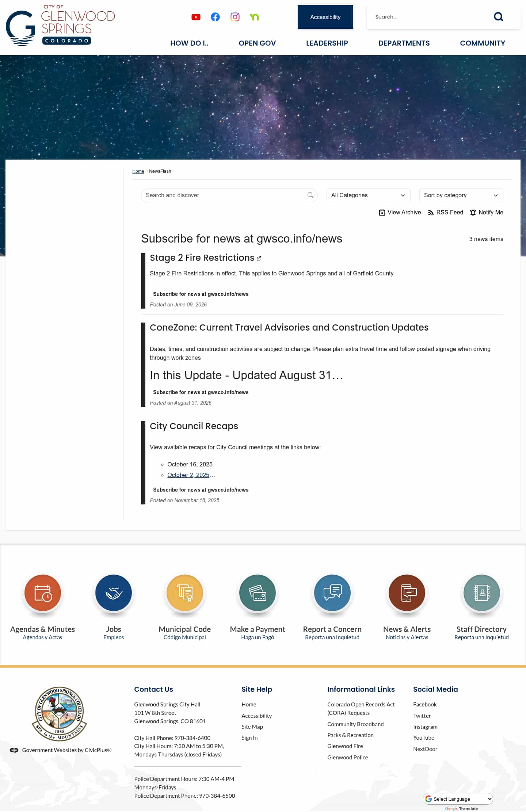This screenshot has width=526, height=812.
Task: Click the Subscribe for news link under Stage 2 Fire Restrictions
Action: [201, 294]
